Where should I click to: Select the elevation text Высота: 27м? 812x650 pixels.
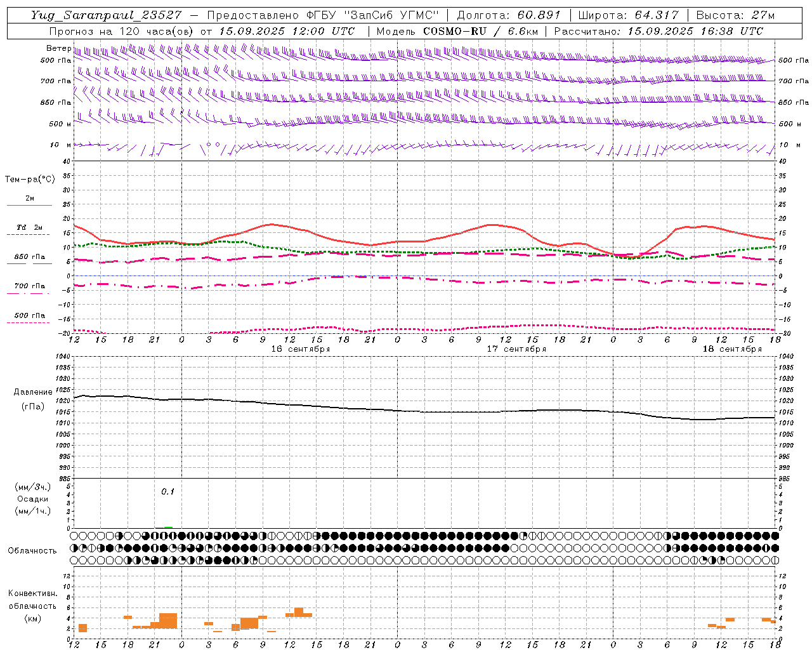735,15
